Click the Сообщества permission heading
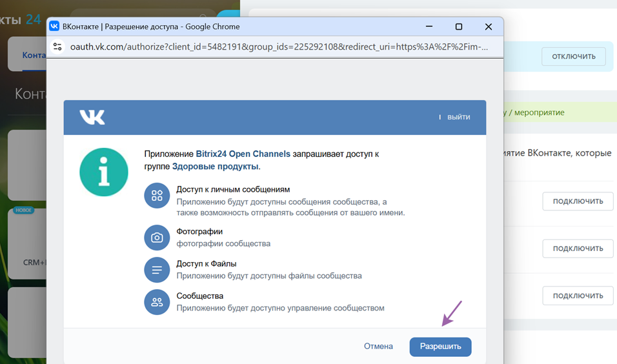Viewport: 617px width, 364px height. [200, 296]
